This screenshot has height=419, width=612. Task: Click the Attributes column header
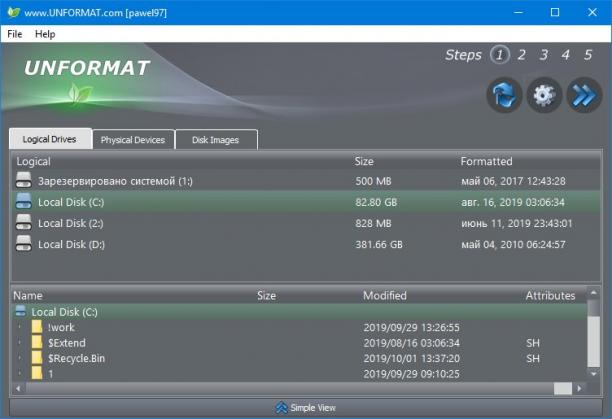550,295
